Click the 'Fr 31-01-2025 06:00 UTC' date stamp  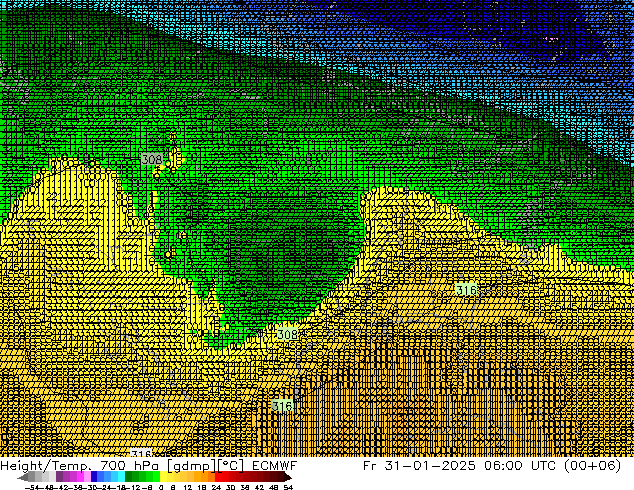459,466
